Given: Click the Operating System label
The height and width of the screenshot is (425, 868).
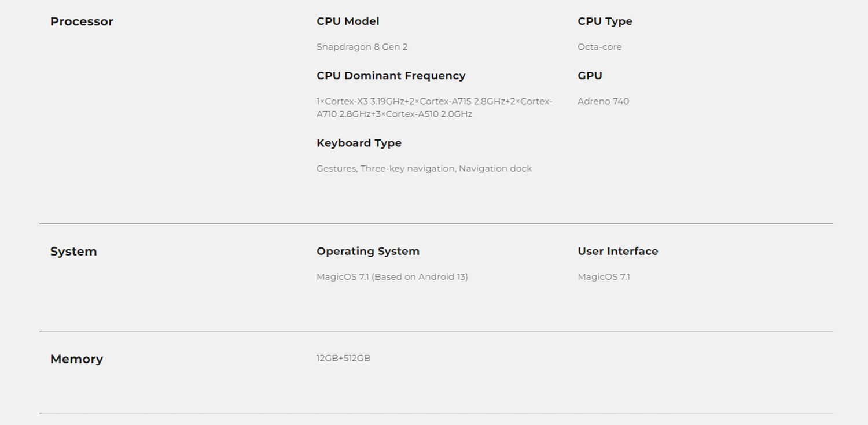Looking at the screenshot, I should click(x=368, y=252).
